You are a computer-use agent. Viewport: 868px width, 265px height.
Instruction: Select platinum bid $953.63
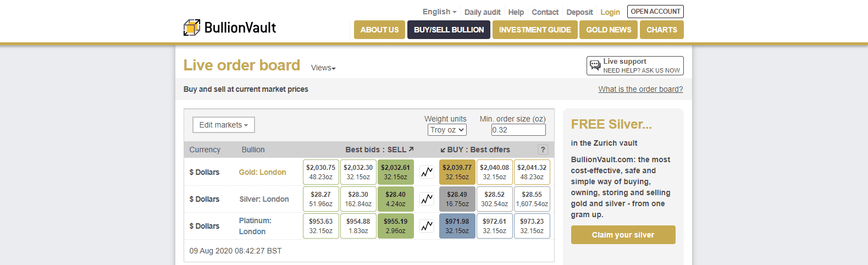(321, 226)
